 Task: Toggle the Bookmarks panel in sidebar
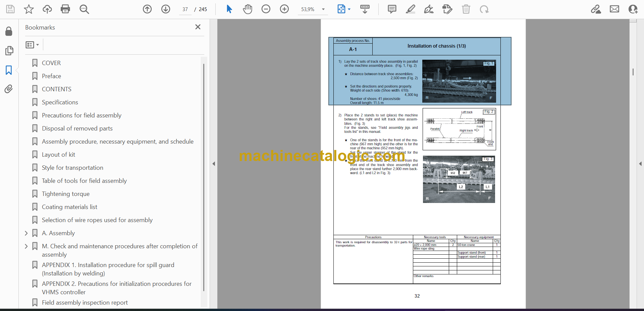(9, 70)
